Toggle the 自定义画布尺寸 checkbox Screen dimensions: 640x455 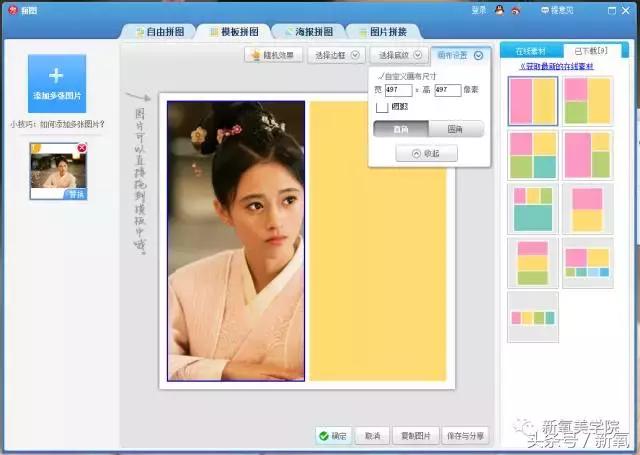(x=381, y=76)
